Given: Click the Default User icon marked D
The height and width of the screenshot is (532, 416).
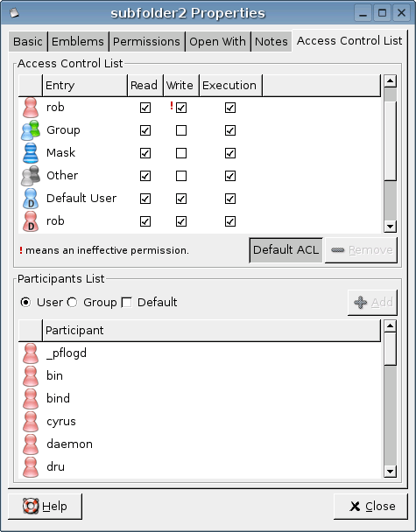Looking at the screenshot, I should point(31,199).
